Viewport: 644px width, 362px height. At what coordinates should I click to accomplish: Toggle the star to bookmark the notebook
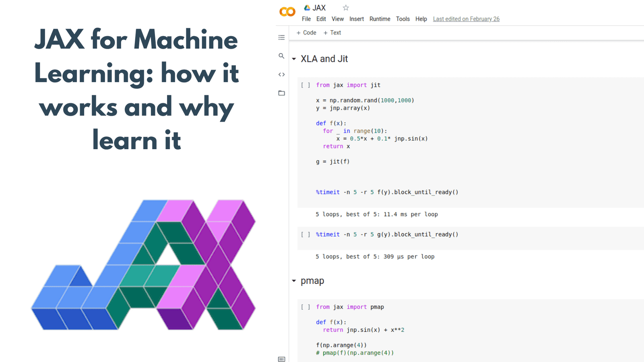pyautogui.click(x=345, y=7)
